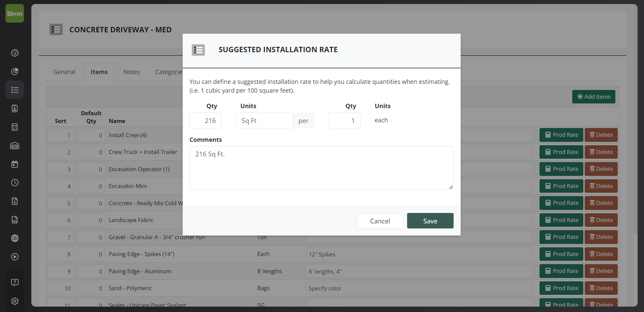This screenshot has width=644, height=312.
Task: Edit the per-quantity field showing 1
Action: pyautogui.click(x=344, y=121)
